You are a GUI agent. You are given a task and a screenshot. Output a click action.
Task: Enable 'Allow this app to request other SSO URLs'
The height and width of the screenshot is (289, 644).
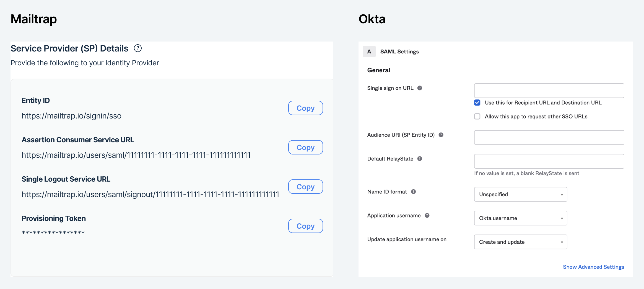click(477, 117)
